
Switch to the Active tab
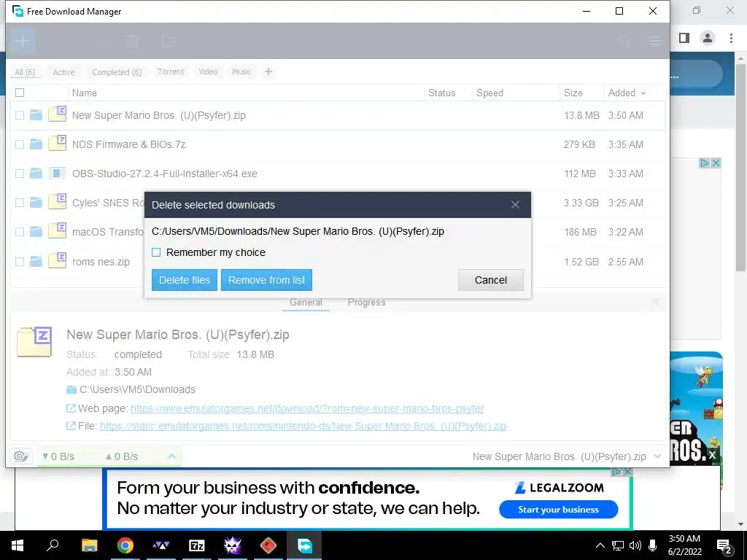click(x=63, y=72)
